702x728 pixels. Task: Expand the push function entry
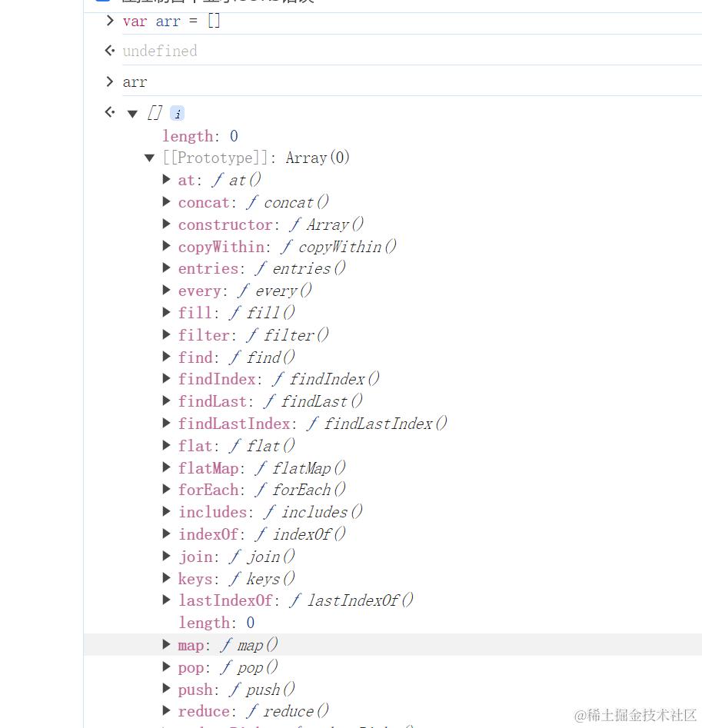(166, 689)
